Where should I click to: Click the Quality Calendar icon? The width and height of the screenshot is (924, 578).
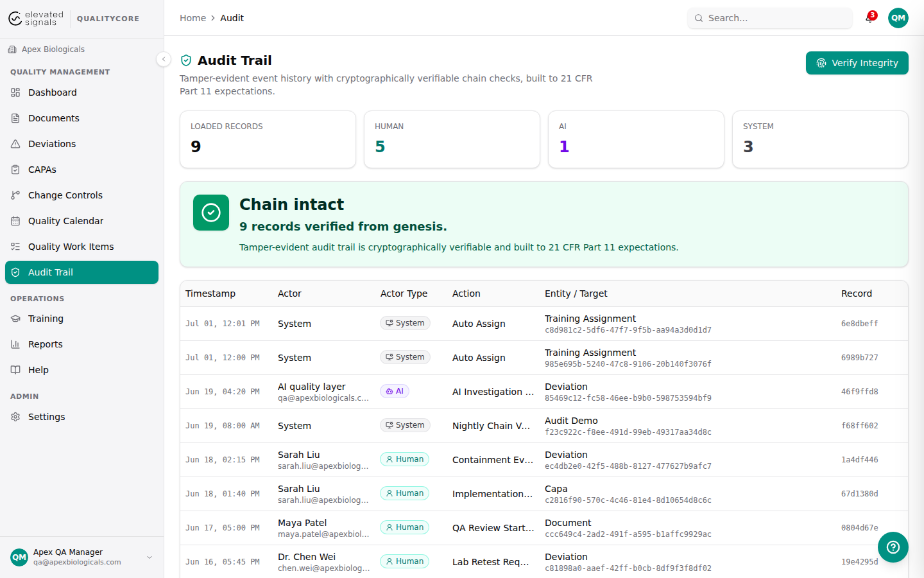15,221
